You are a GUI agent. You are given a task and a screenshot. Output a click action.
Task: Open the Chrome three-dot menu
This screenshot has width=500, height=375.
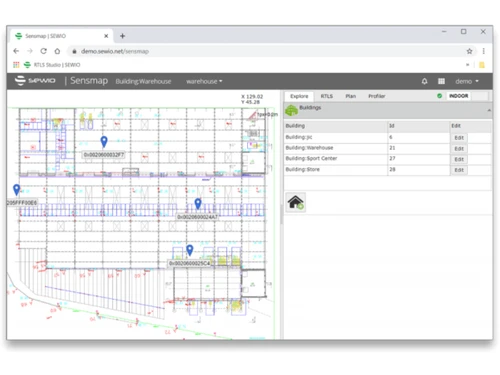483,51
